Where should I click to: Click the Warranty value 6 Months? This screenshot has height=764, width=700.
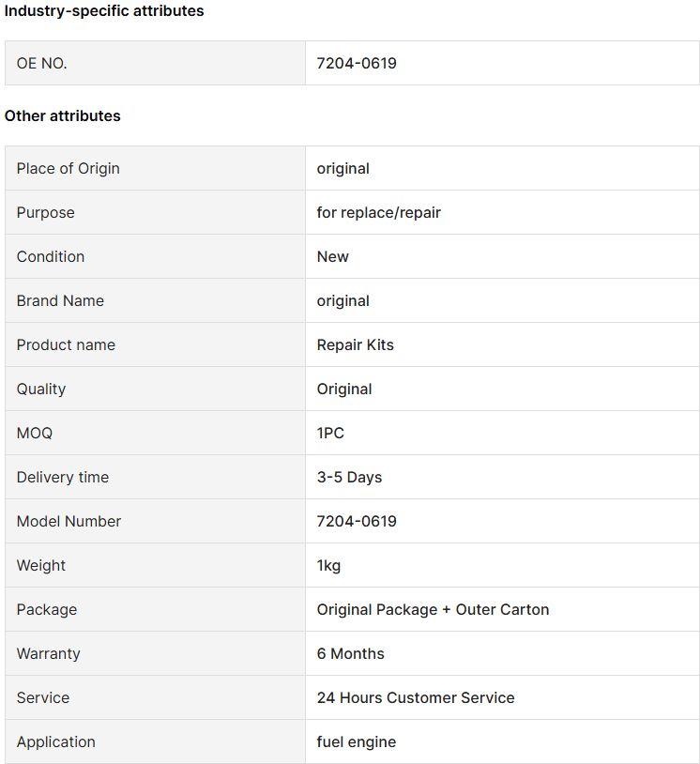coord(350,654)
